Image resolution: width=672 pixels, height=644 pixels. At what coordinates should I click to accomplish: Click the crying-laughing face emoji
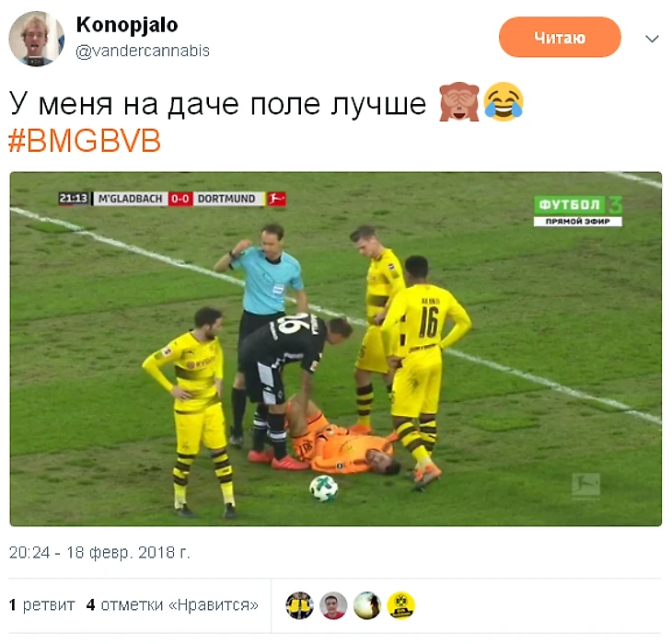pyautogui.click(x=504, y=102)
